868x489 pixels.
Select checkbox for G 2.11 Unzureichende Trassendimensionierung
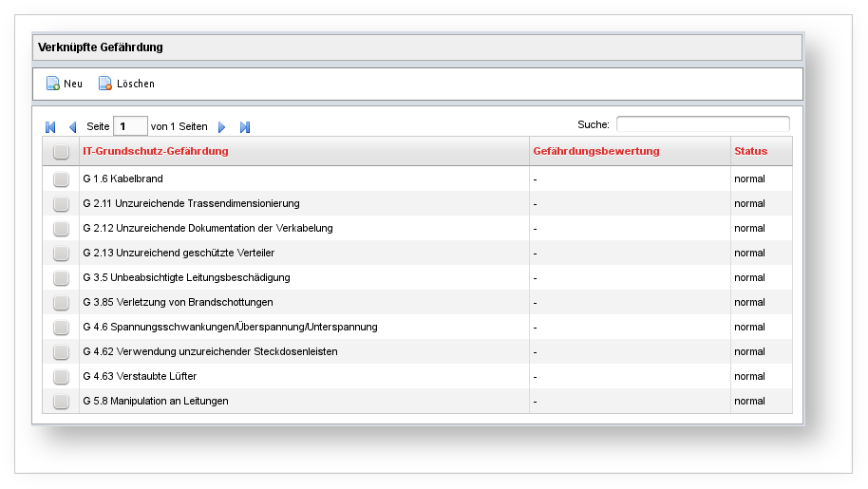pyautogui.click(x=61, y=203)
